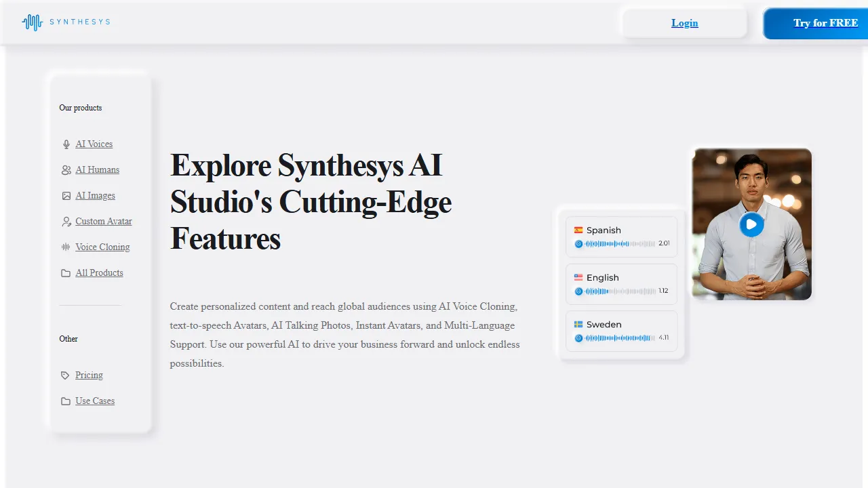Click the English audio waveform bar

(x=620, y=291)
